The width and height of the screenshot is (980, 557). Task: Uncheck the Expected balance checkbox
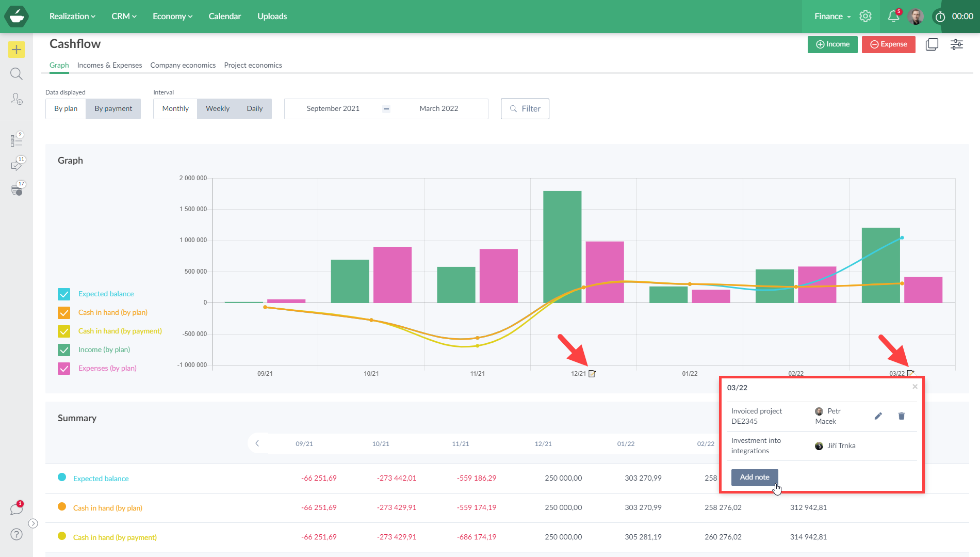click(64, 294)
